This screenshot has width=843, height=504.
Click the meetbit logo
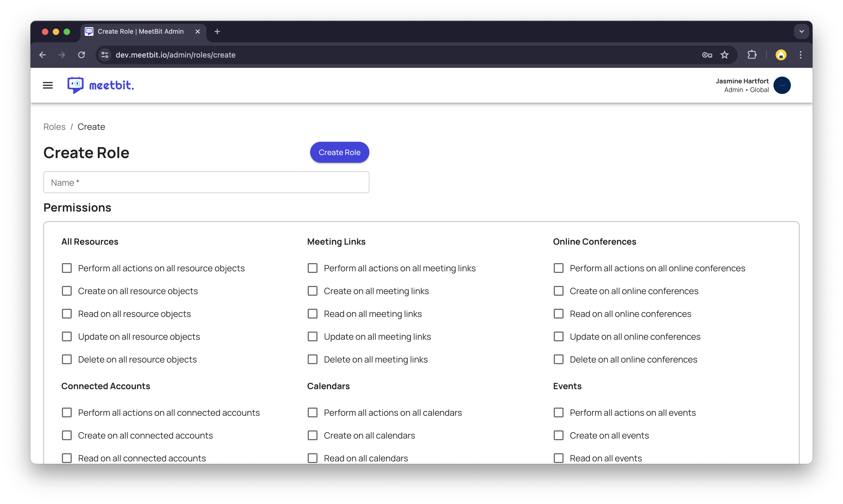click(100, 85)
